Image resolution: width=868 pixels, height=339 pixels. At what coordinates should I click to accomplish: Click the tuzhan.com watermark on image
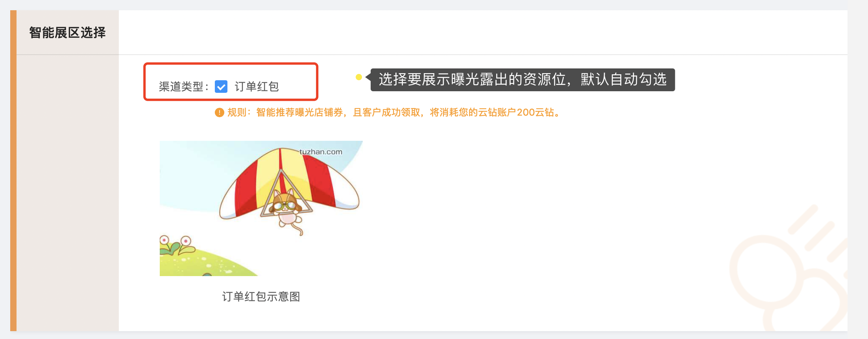tap(321, 152)
